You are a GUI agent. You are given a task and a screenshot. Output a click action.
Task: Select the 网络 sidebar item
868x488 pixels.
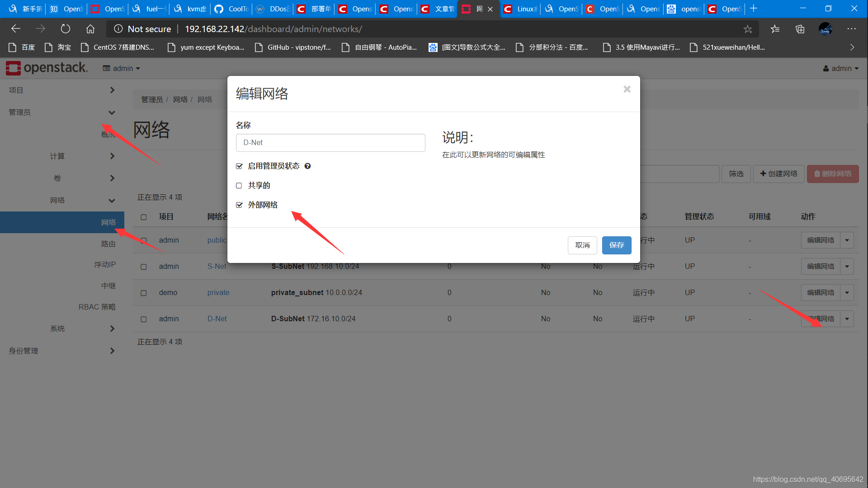62,222
